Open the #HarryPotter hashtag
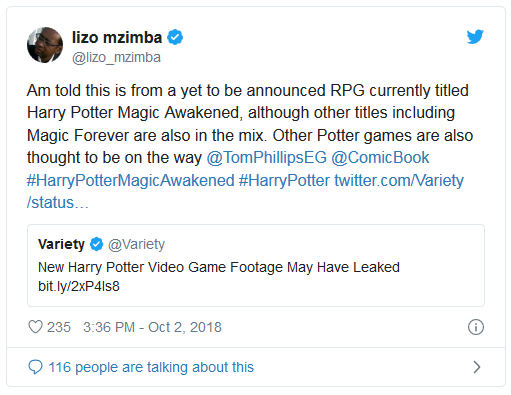 pyautogui.click(x=284, y=181)
